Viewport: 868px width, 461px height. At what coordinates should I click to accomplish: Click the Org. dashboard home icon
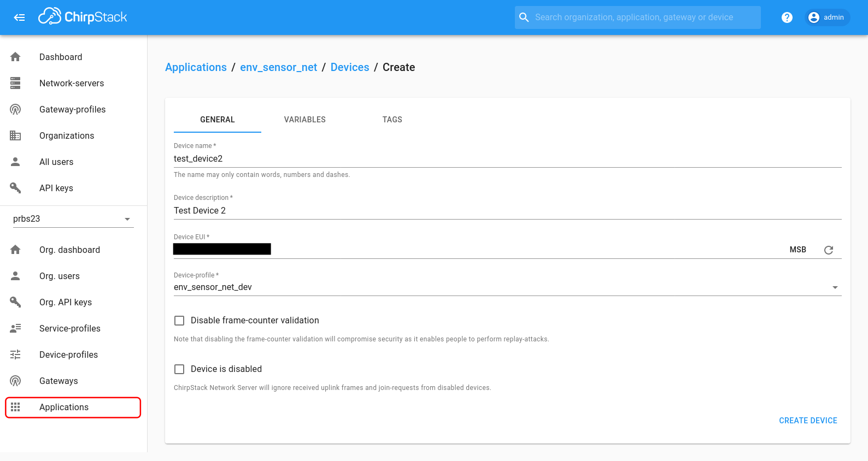(x=15, y=250)
